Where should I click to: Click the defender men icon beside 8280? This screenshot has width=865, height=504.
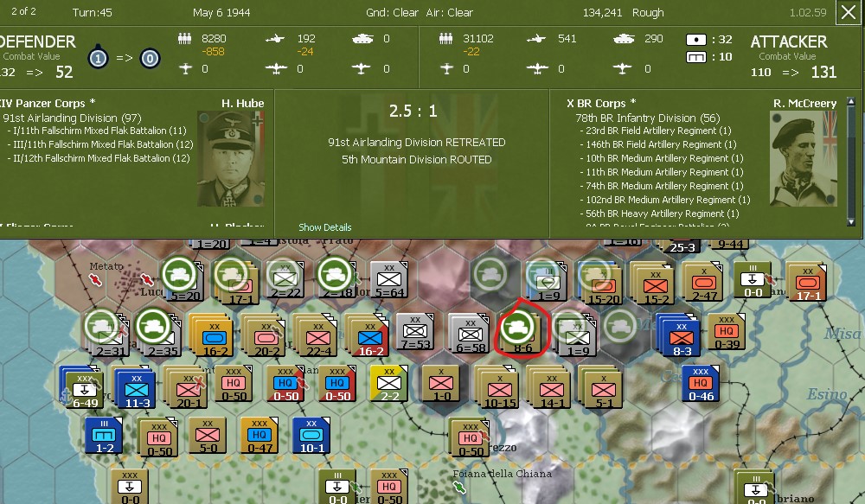pyautogui.click(x=185, y=39)
